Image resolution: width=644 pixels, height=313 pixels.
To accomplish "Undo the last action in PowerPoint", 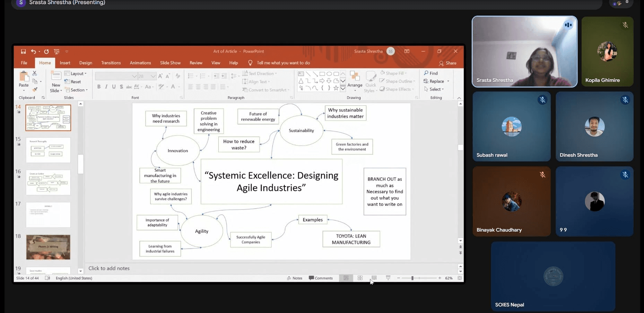I will (x=33, y=51).
